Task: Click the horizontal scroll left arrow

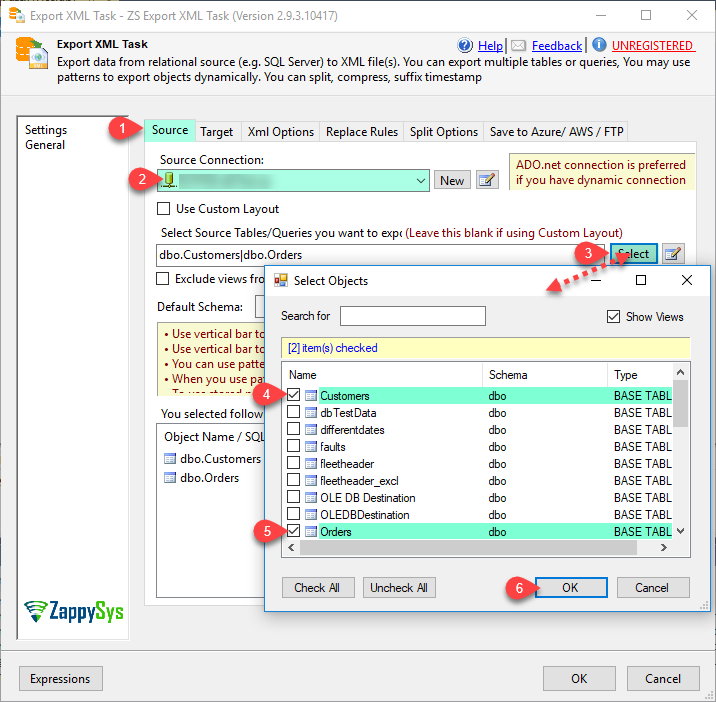Action: [291, 547]
